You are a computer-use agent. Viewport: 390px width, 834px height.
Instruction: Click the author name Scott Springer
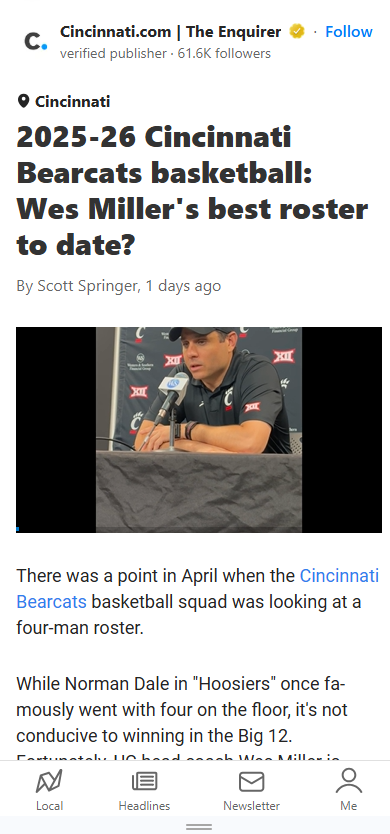87,286
